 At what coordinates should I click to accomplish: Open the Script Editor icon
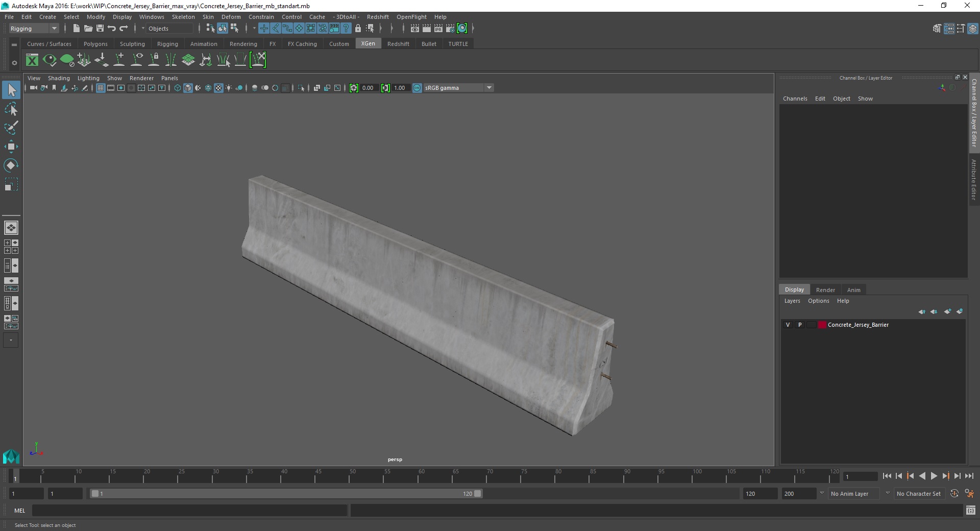pyautogui.click(x=971, y=510)
